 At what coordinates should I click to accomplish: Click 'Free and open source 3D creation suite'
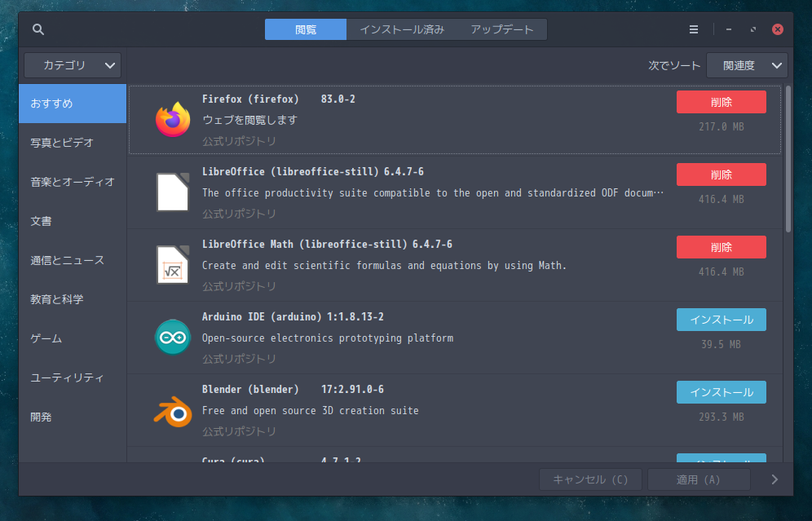310,411
